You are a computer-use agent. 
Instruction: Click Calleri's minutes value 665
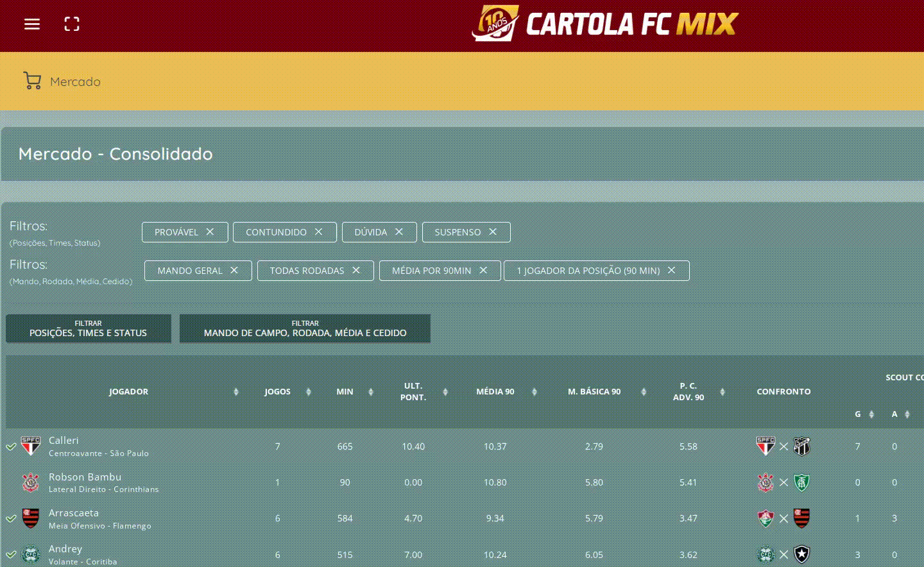(345, 446)
